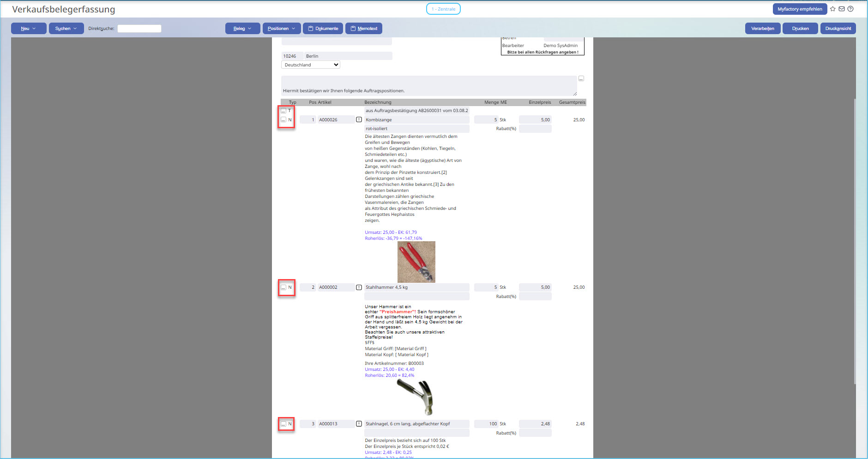Open options button for position 2 Stahlhammer

coord(283,287)
